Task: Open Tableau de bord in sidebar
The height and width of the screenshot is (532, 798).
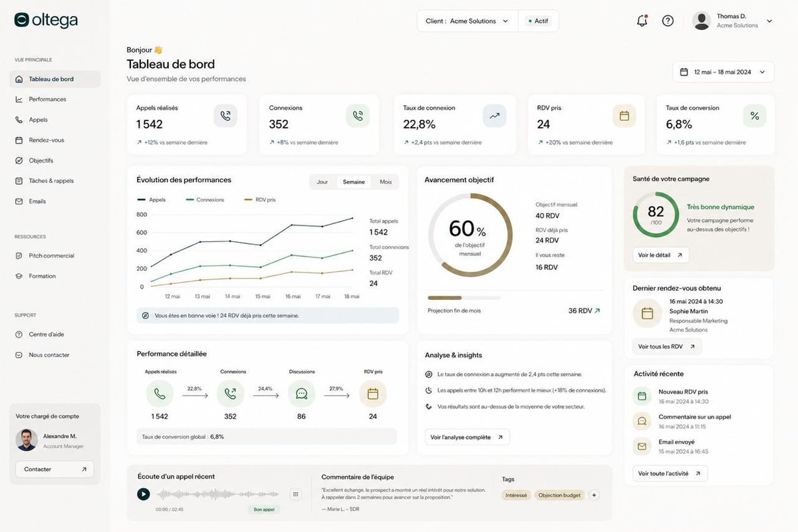Action: click(x=55, y=79)
